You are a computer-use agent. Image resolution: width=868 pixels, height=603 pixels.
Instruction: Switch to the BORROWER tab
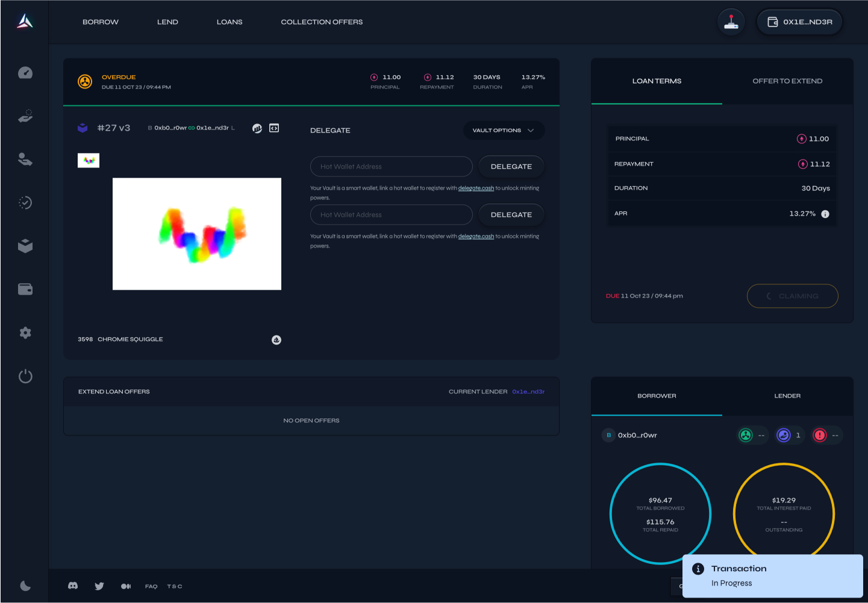[x=657, y=396]
